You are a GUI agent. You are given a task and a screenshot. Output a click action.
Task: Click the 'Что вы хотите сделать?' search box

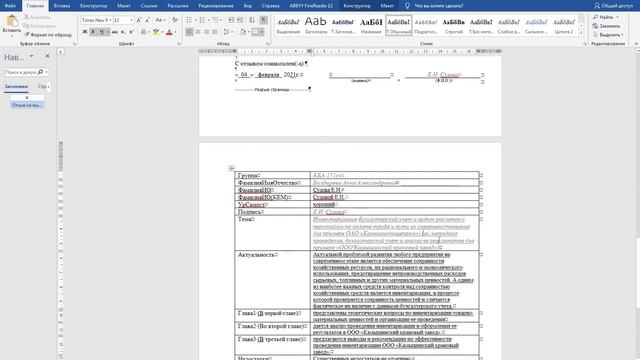click(x=439, y=6)
